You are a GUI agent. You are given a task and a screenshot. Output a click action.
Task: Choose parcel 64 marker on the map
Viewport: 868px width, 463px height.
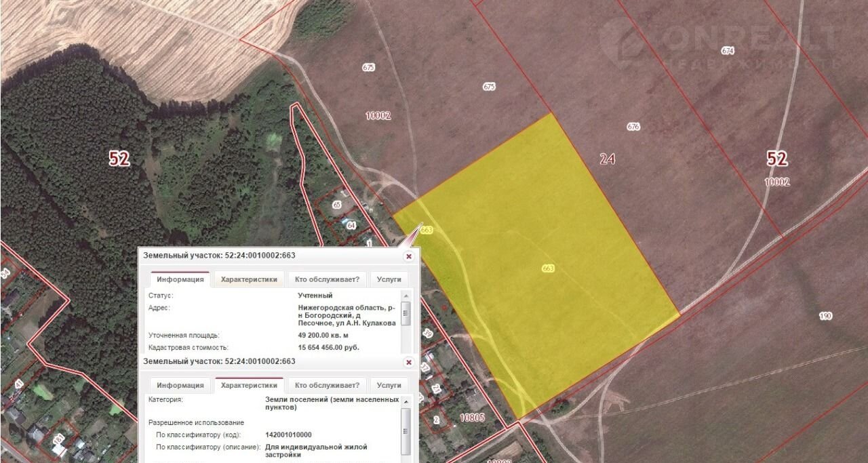coord(351,225)
